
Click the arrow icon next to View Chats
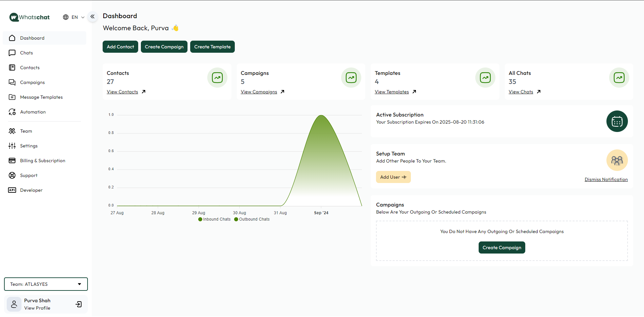[539, 92]
